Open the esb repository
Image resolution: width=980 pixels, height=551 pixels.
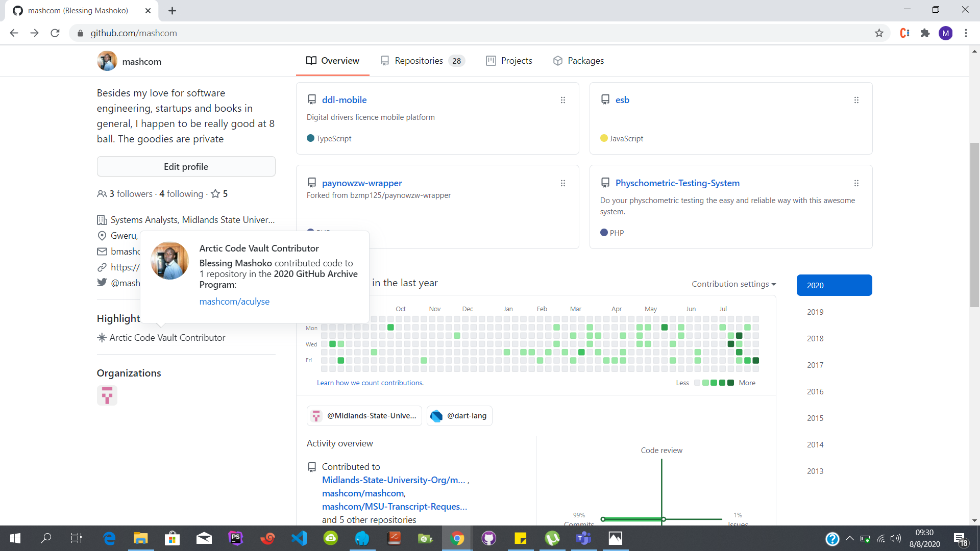click(x=622, y=100)
